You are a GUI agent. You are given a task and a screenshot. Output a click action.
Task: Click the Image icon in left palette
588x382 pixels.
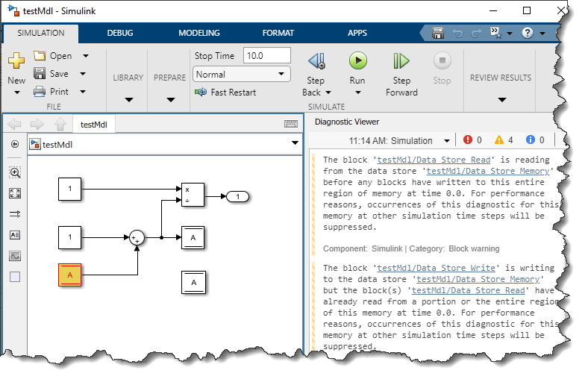pos(15,255)
